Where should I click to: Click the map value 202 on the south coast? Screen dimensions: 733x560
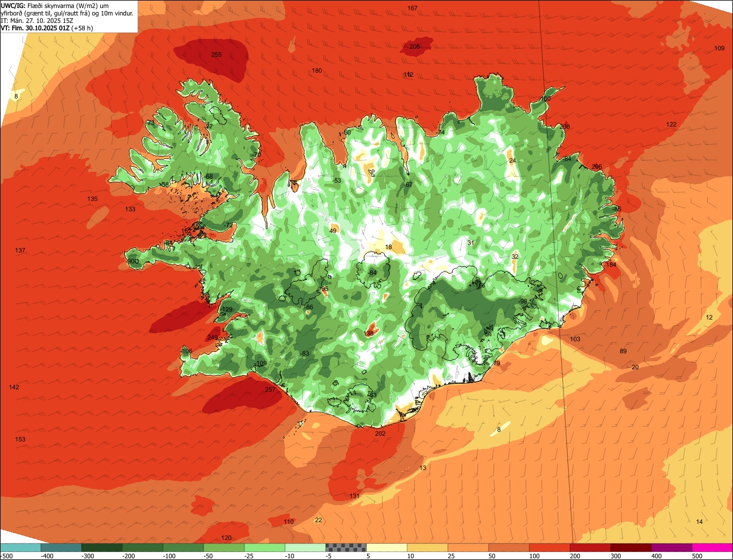(x=380, y=434)
